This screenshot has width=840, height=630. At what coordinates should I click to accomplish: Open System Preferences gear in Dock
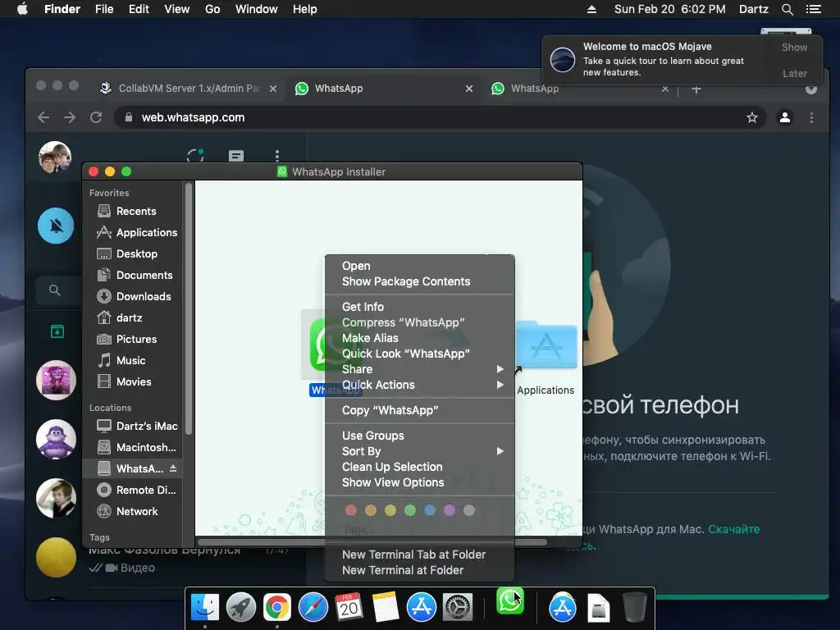point(458,608)
